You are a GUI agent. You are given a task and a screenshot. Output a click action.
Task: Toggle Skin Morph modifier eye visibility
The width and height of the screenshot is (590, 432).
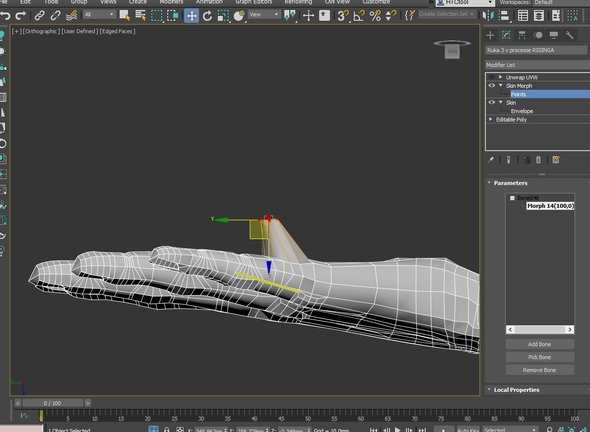pos(491,85)
